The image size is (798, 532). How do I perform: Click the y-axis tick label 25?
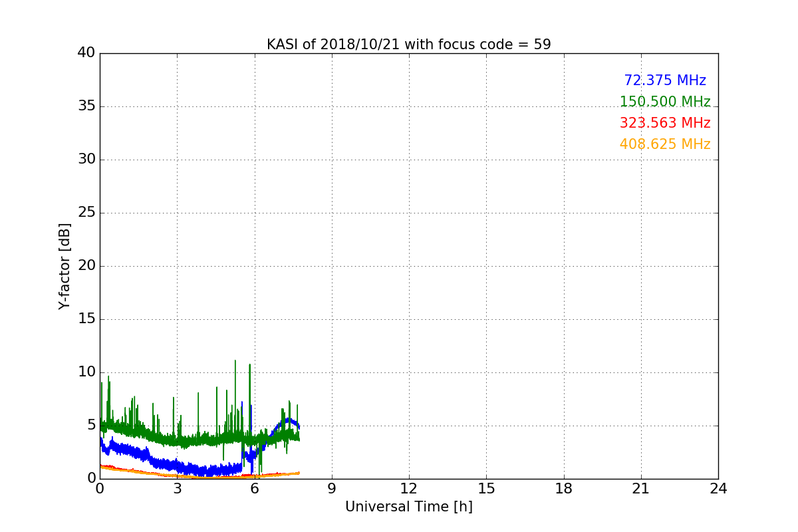tap(86, 213)
